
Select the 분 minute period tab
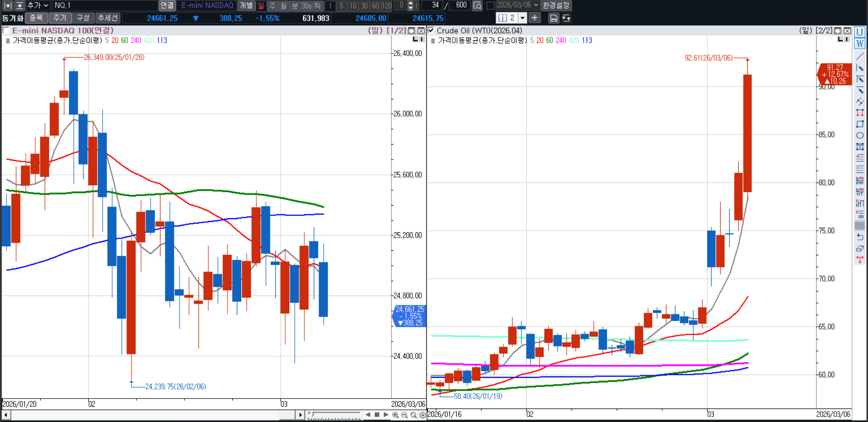point(295,5)
